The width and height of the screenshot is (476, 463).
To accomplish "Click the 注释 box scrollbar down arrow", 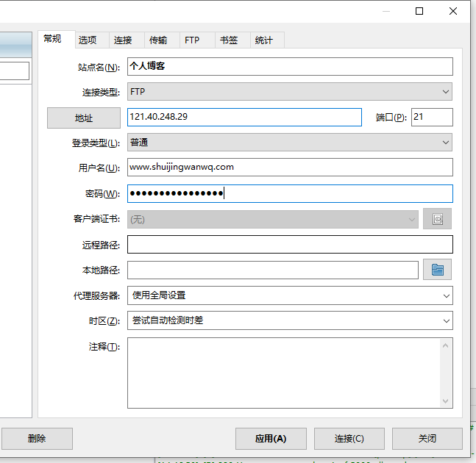I will (x=445, y=401).
